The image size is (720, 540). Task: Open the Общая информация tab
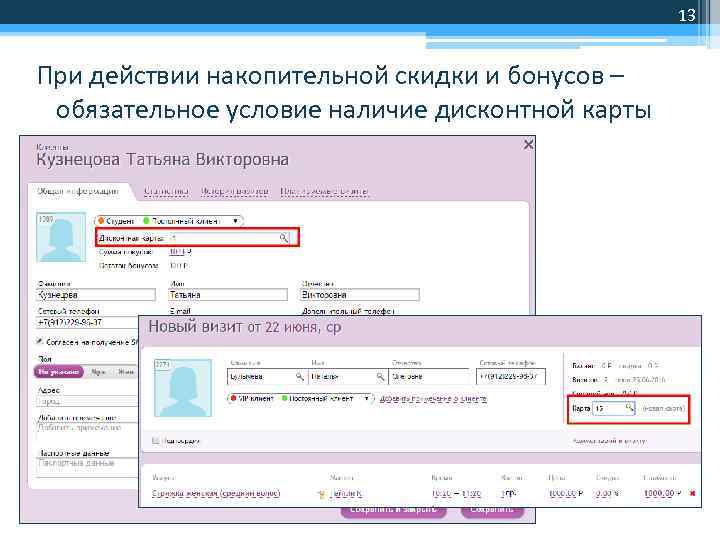click(78, 191)
